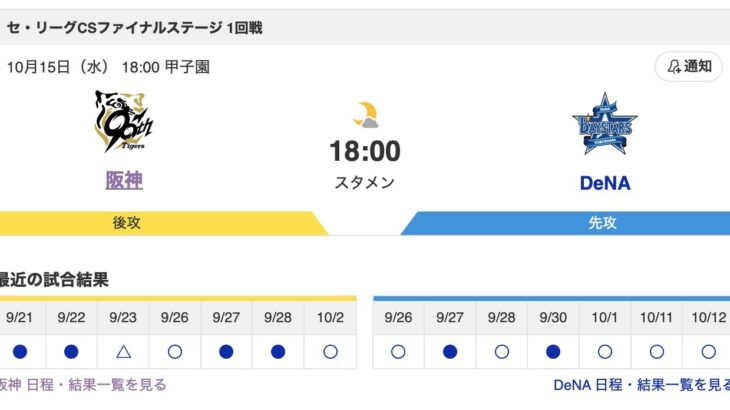
Task: Click the DeNA 10/11 win circle mark
Action: click(657, 352)
